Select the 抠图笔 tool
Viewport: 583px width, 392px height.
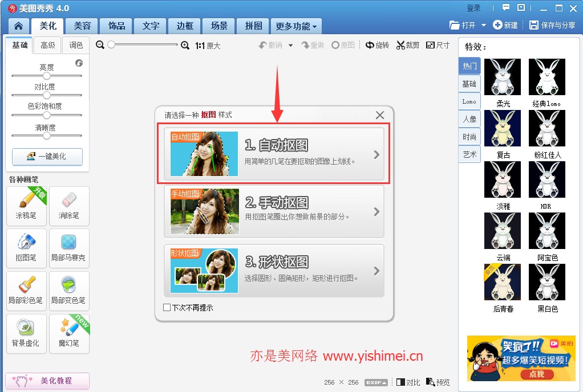[x=26, y=248]
